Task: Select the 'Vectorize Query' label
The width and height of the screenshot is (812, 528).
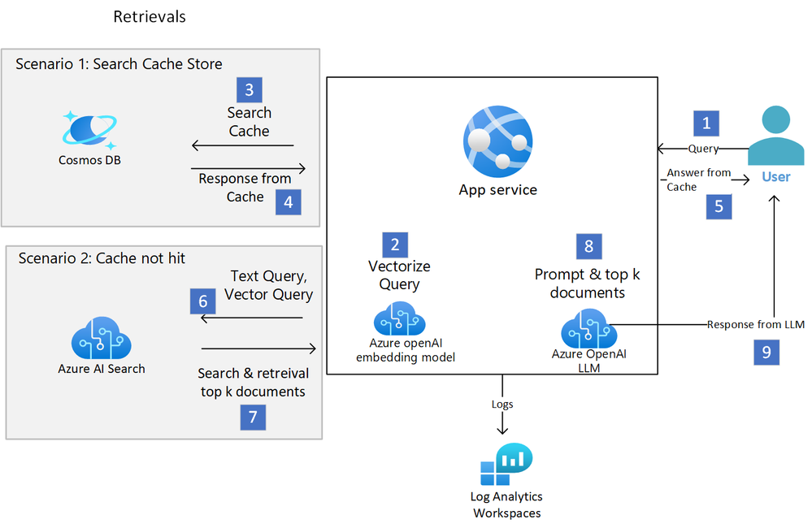Action: [x=399, y=275]
